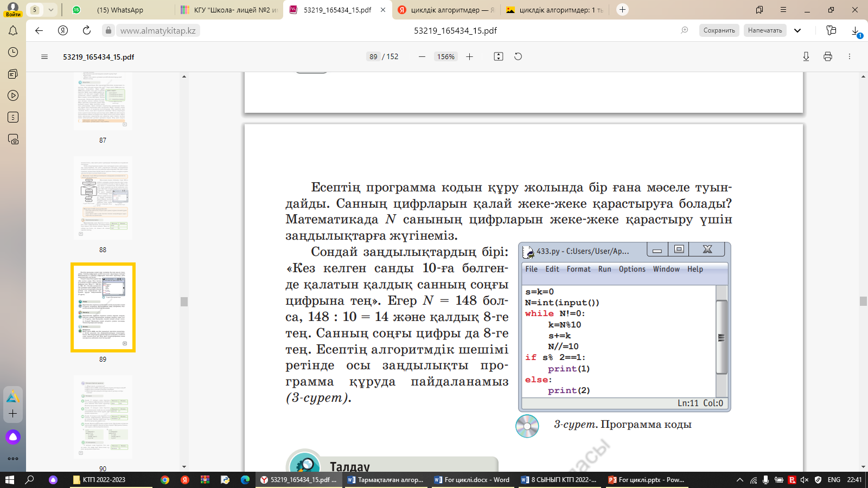
Task: Rotate the PDF page
Action: pos(518,56)
